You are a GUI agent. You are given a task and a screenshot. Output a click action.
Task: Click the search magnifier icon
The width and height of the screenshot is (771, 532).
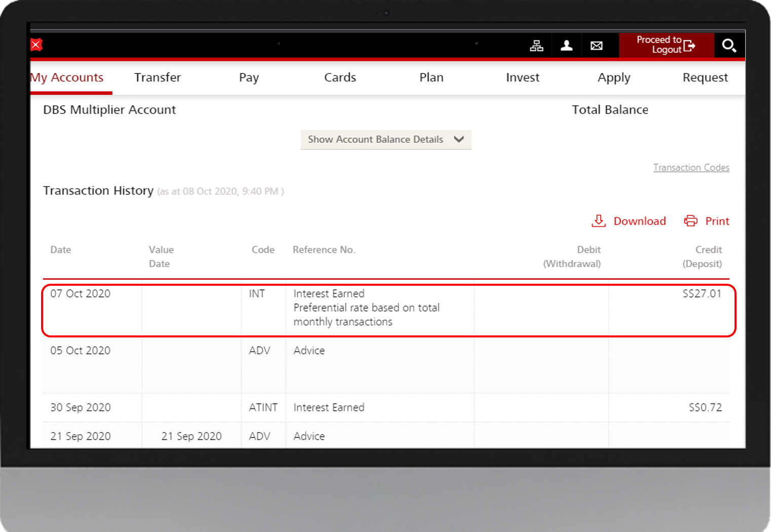[x=729, y=46]
